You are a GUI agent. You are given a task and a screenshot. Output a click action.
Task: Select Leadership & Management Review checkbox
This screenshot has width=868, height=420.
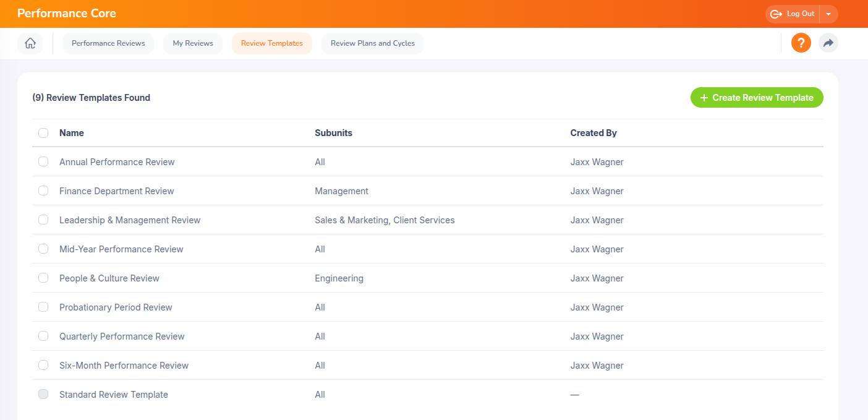tap(43, 220)
